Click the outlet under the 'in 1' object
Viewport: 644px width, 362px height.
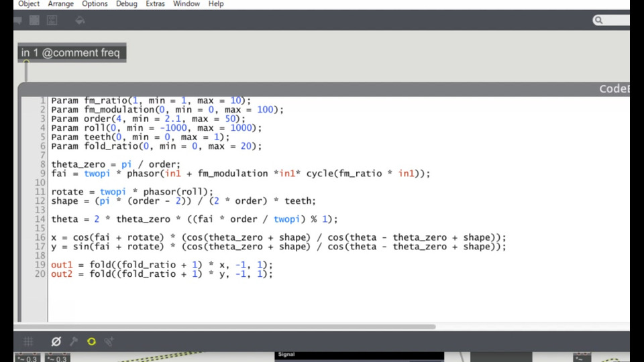[26, 63]
